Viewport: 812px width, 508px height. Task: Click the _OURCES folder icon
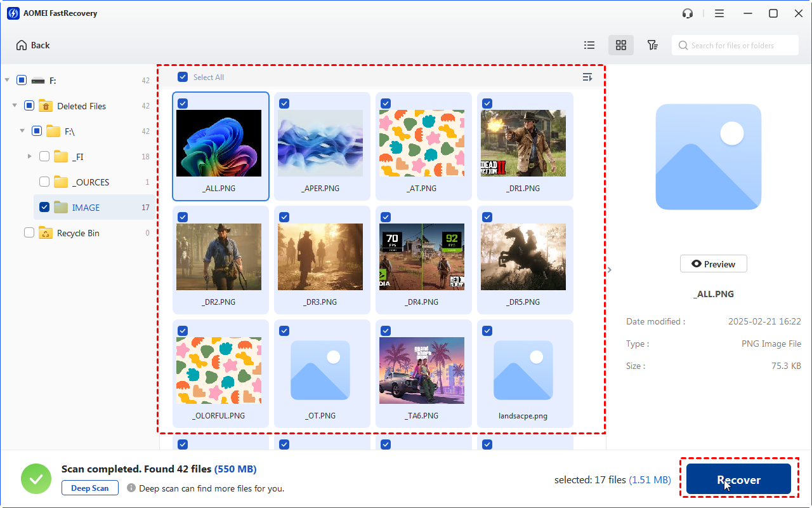[x=61, y=182]
